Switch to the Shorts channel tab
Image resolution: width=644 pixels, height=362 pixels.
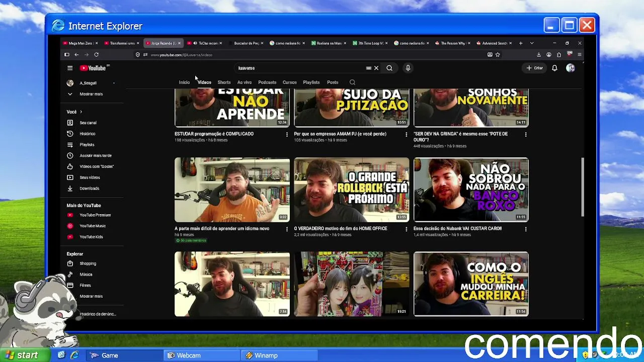(x=224, y=82)
